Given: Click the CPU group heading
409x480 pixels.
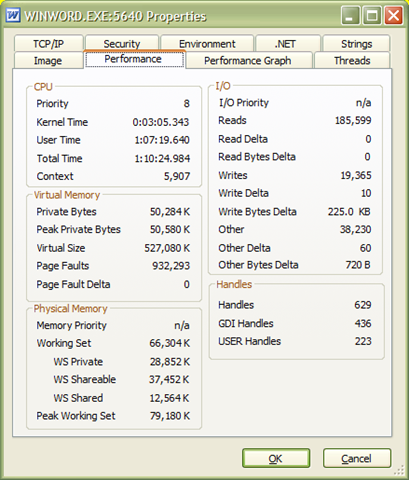Looking at the screenshot, I should (43, 87).
